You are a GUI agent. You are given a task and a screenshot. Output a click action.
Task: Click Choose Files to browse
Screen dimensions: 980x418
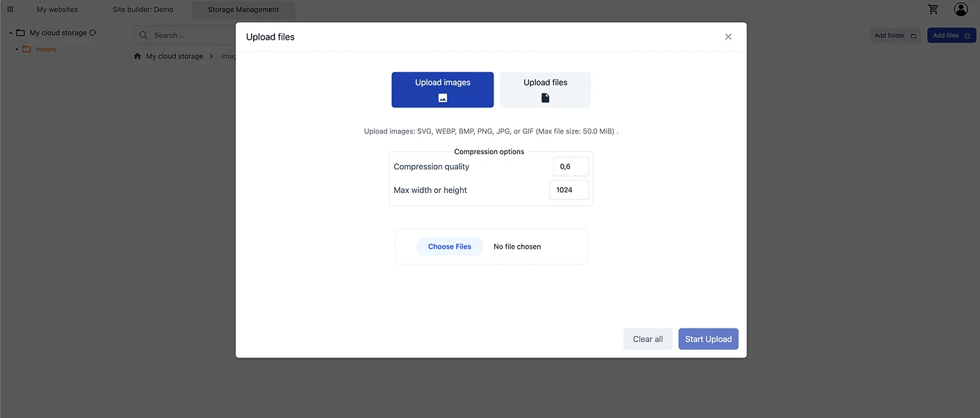449,246
